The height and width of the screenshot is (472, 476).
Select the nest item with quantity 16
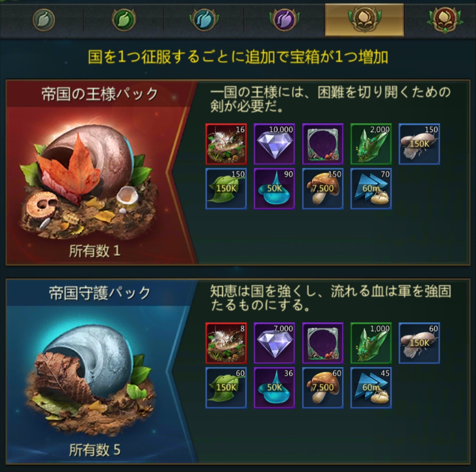click(226, 144)
